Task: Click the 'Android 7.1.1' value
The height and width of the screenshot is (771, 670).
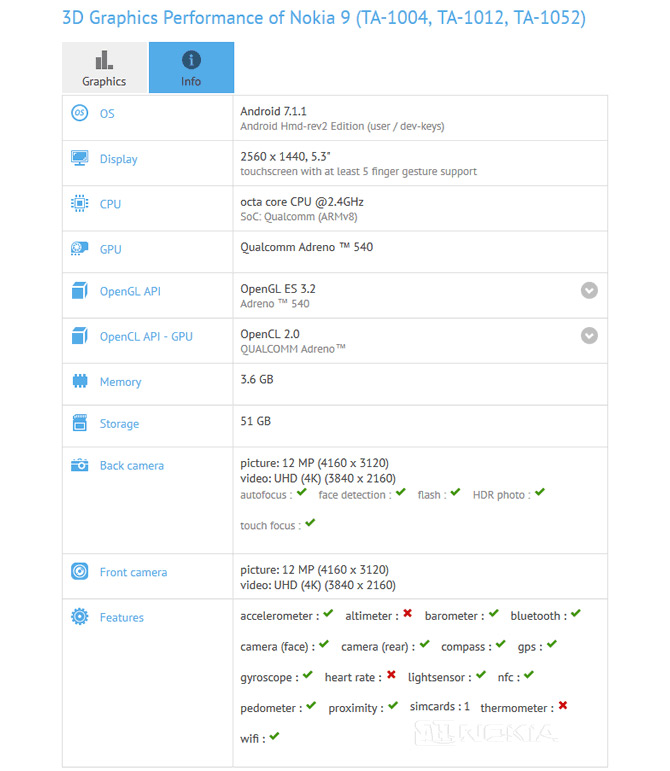Action: coord(273,111)
